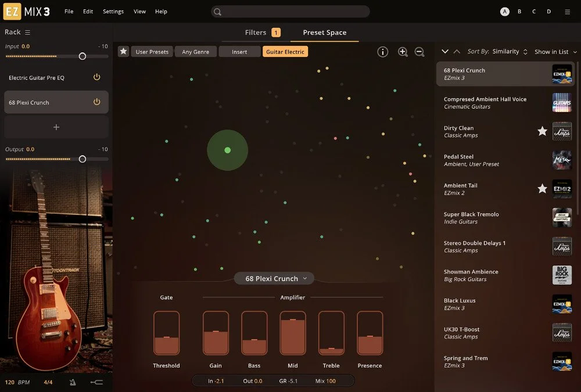581x392 pixels.
Task: Disable the Electric Guitar Pre EQ module
Action: [98, 77]
